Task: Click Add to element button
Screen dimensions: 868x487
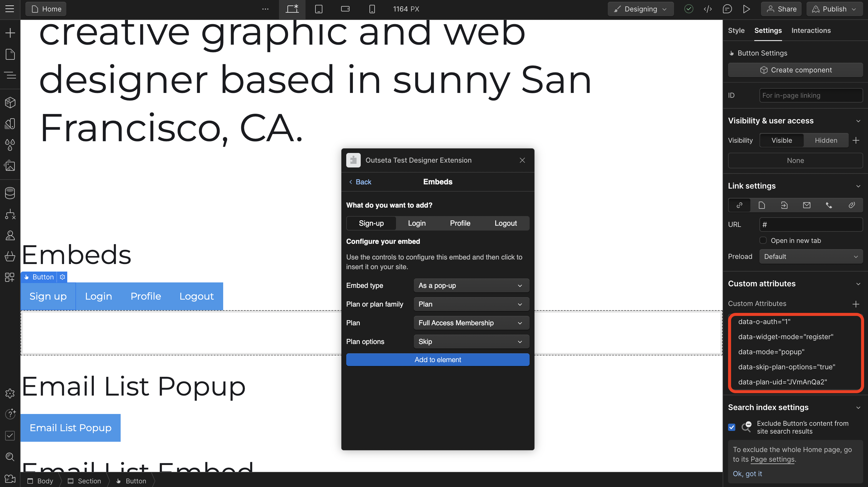Action: click(437, 360)
